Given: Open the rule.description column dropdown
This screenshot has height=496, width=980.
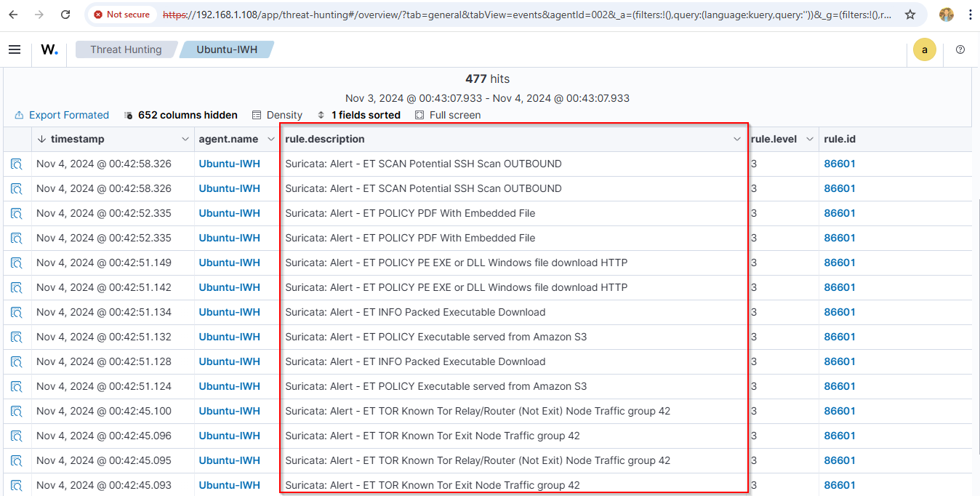Looking at the screenshot, I should [x=737, y=138].
